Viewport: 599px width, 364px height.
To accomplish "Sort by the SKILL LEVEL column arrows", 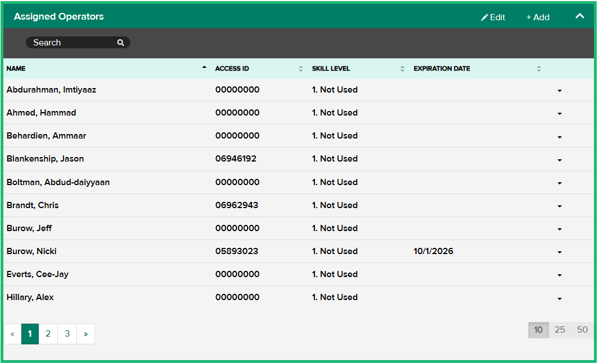I will (x=403, y=68).
